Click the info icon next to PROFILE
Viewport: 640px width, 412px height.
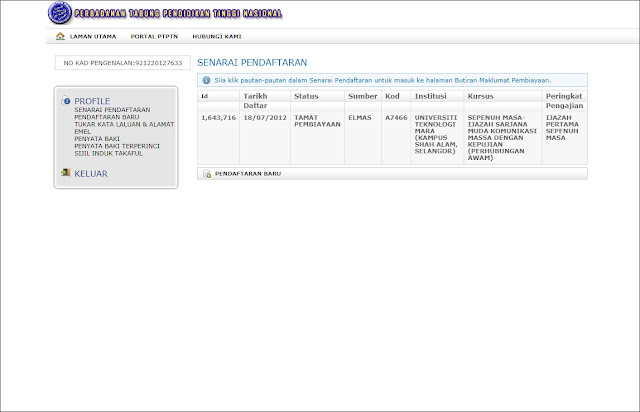click(66, 100)
